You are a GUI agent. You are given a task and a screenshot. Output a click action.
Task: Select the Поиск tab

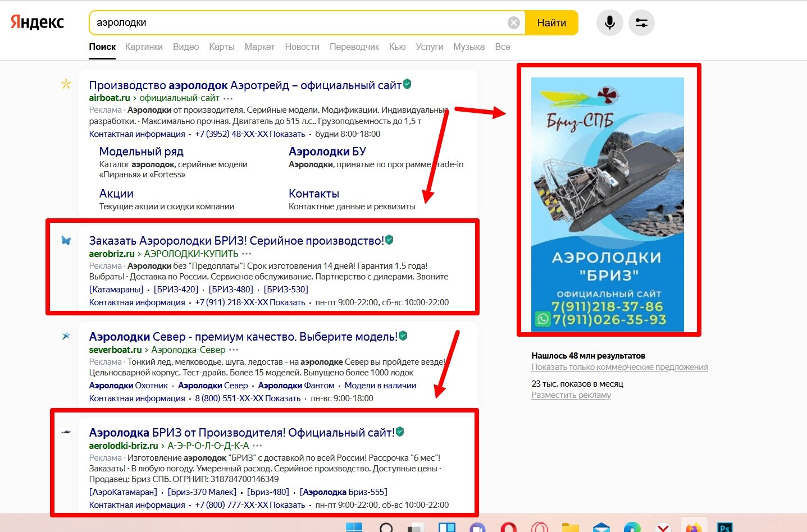[102, 47]
